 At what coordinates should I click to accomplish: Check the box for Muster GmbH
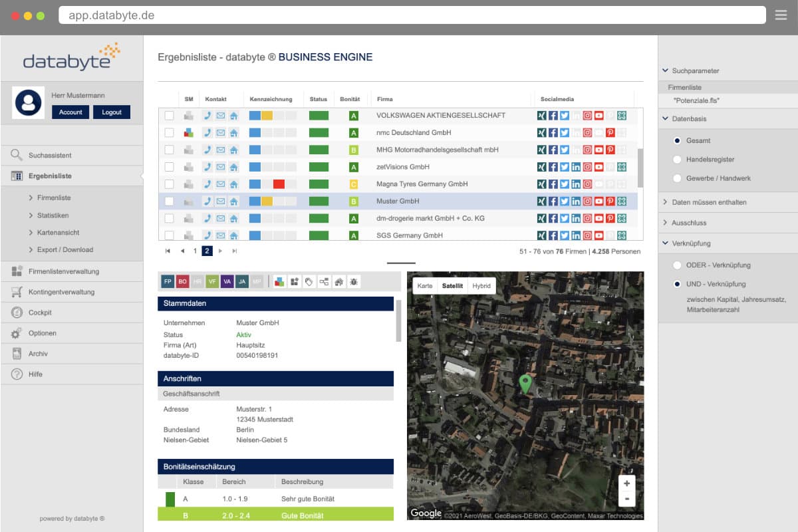pos(169,201)
